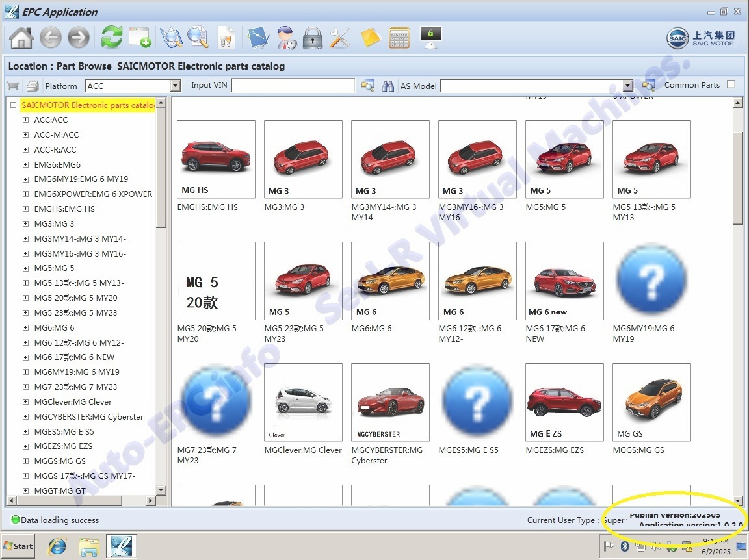This screenshot has height=560, width=749.
Task: Click the printer icon beside Platform
Action: click(33, 86)
